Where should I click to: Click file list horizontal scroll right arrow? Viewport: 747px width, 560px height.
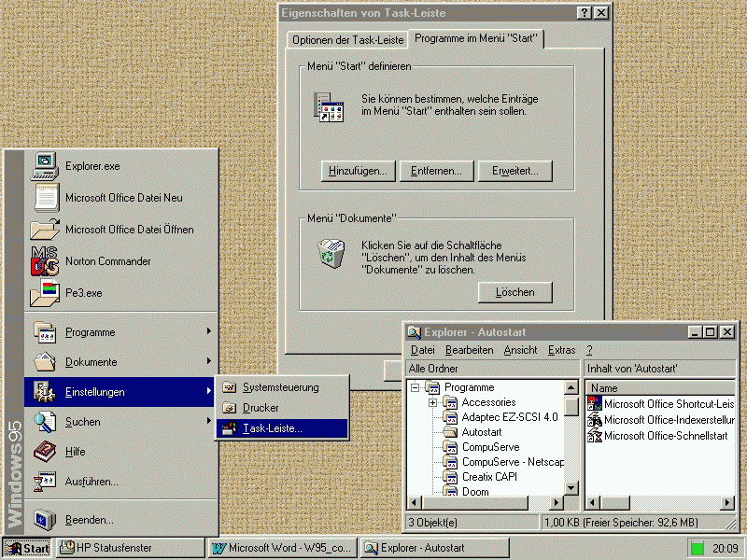[727, 502]
